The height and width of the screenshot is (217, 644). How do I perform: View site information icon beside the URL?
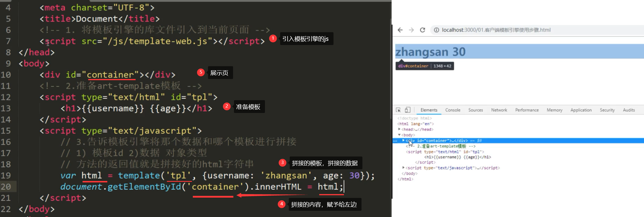point(436,30)
